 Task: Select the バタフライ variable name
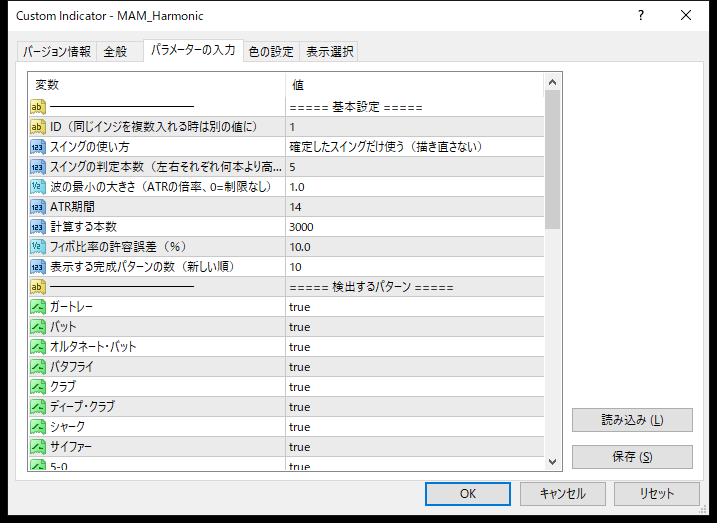[71, 367]
